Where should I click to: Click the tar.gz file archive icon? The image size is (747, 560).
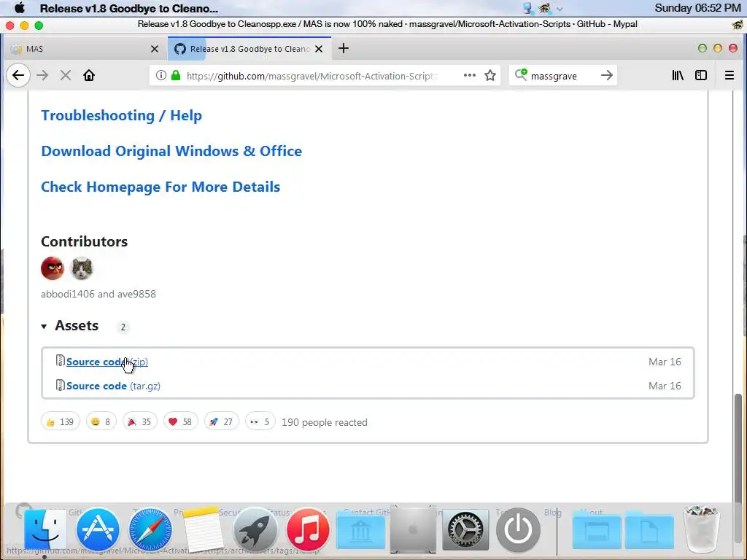[x=60, y=385]
